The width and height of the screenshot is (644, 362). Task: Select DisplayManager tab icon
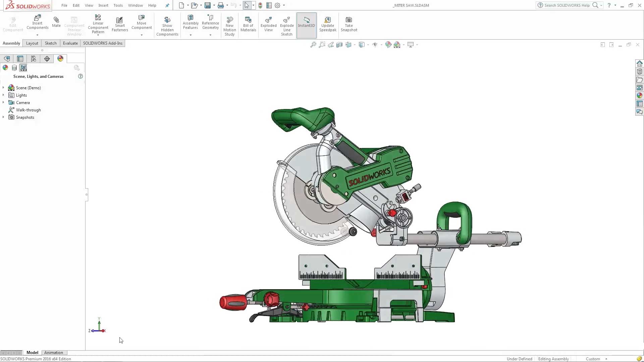(60, 59)
